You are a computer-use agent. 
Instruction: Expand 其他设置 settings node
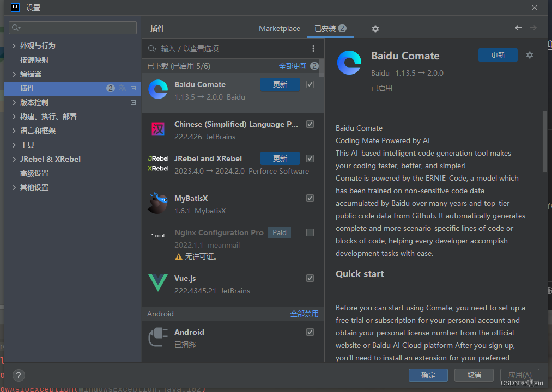(x=14, y=187)
